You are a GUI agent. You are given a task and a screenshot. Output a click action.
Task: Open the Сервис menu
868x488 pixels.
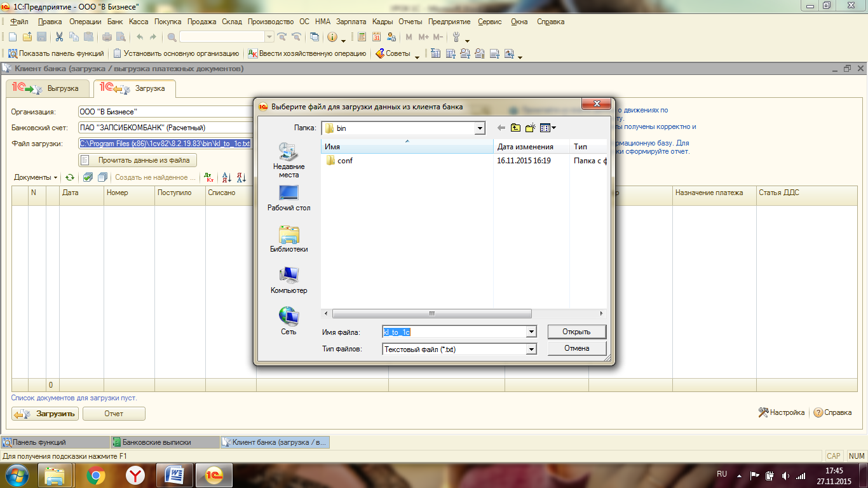pos(489,22)
